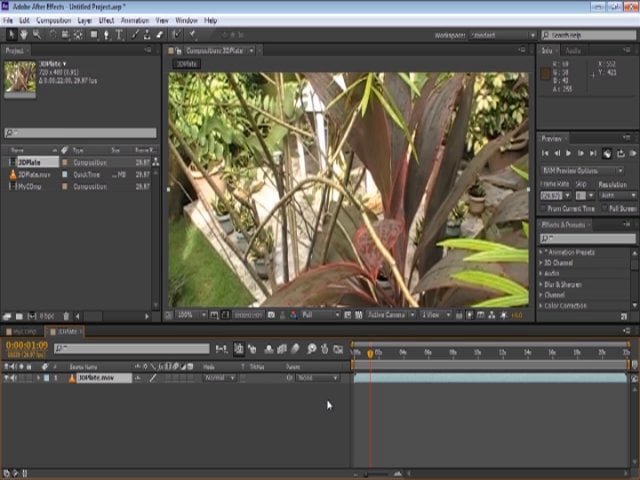Select the Hand tool

24,35
